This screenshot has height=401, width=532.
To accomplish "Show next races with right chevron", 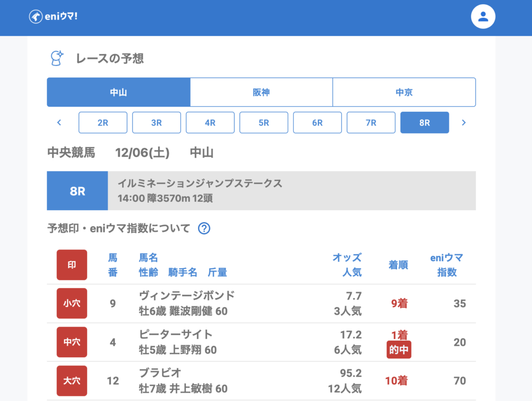I will pos(464,123).
